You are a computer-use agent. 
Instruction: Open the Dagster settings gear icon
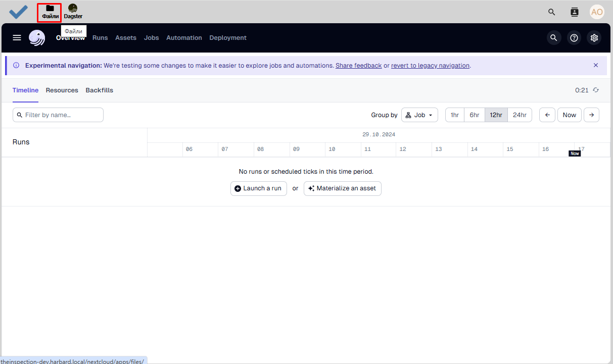tap(594, 38)
